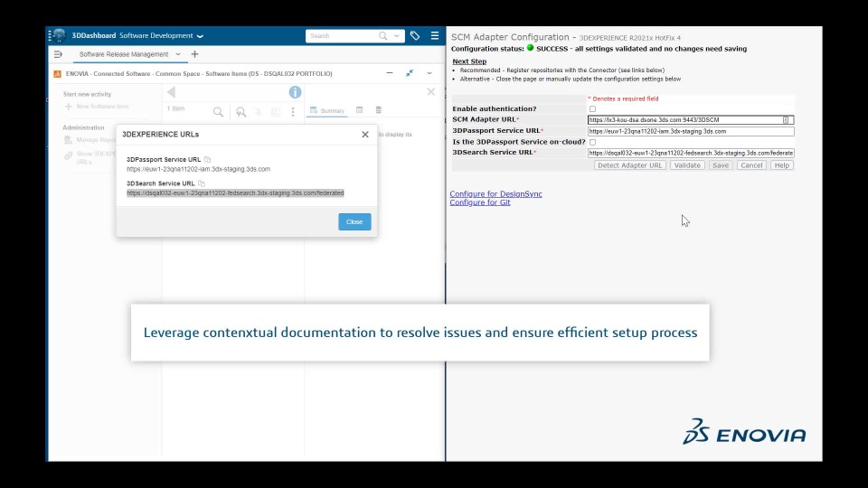Screen dimensions: 868x488
Task: Click the Manage Repositories icon
Action: pyautogui.click(x=68, y=140)
